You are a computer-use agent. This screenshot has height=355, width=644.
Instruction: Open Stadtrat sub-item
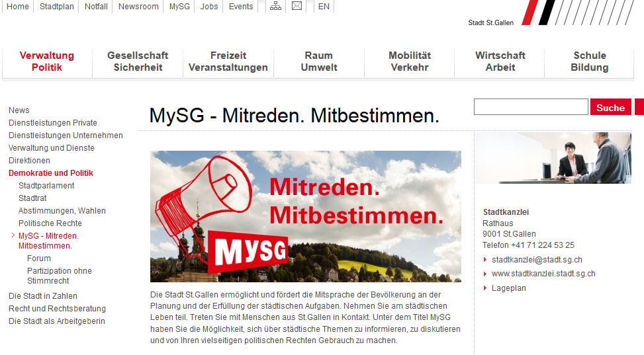coord(32,198)
